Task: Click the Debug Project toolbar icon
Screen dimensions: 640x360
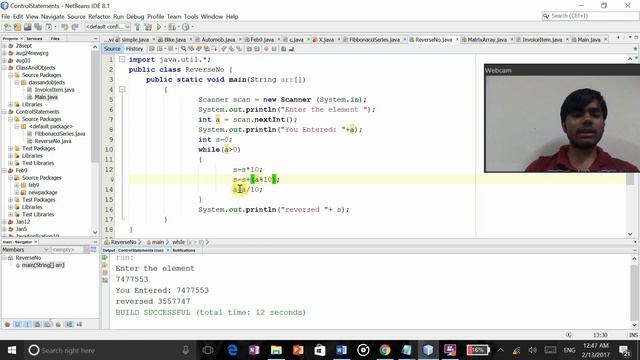Action: tap(172, 27)
